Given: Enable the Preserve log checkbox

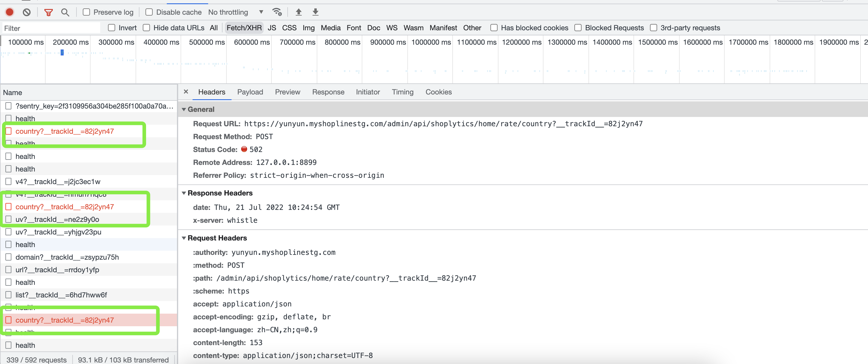Looking at the screenshot, I should [87, 13].
